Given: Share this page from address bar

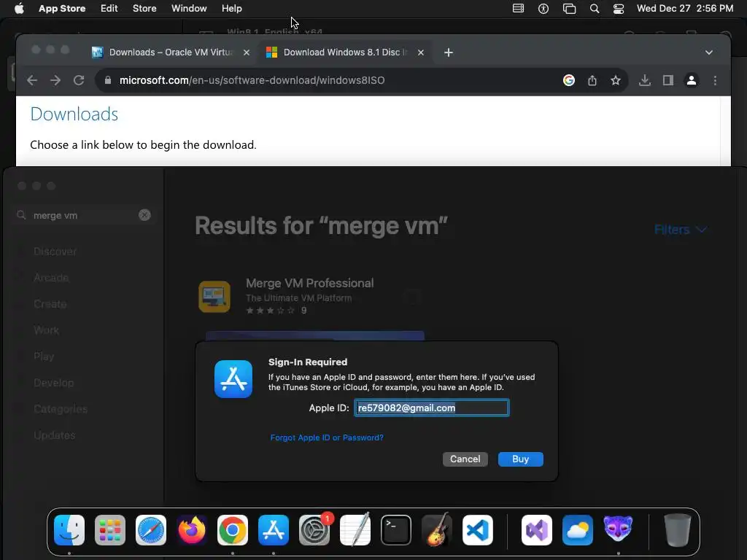Looking at the screenshot, I should point(592,80).
